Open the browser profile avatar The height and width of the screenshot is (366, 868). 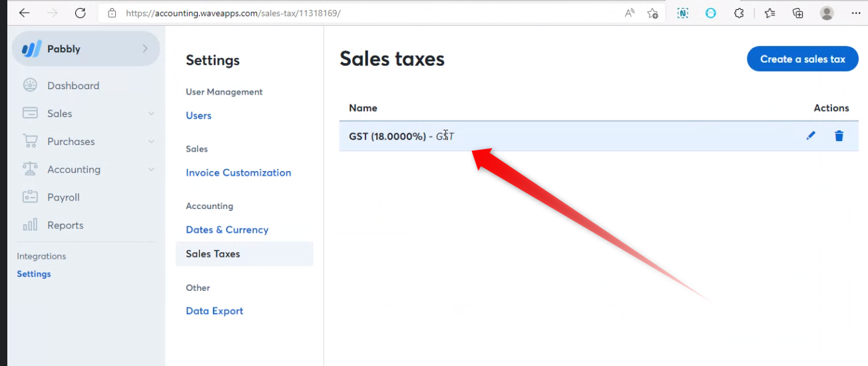[x=827, y=13]
